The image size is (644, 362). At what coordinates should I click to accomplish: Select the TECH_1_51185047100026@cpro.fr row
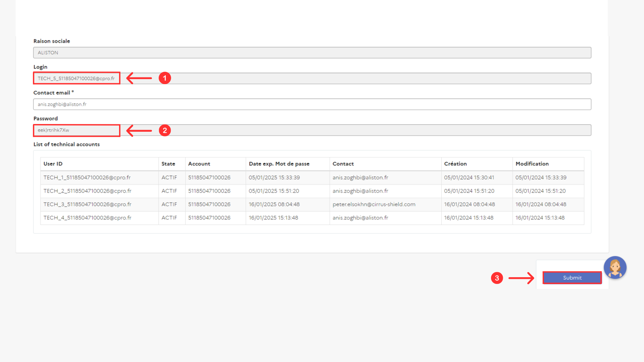coord(87,178)
